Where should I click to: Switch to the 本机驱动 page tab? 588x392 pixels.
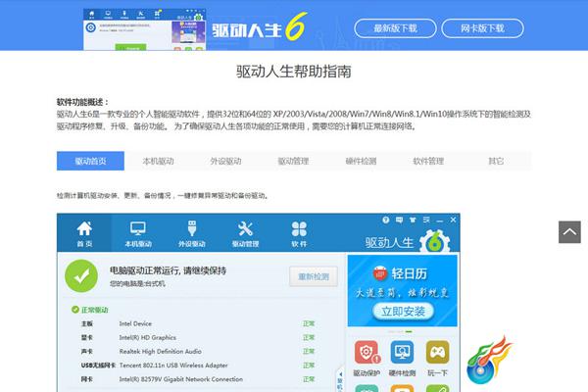pyautogui.click(x=158, y=161)
